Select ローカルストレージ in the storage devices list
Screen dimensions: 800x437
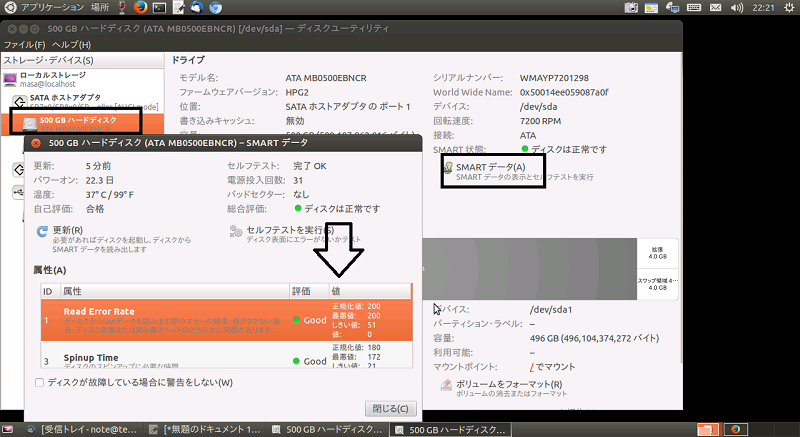[x=82, y=79]
